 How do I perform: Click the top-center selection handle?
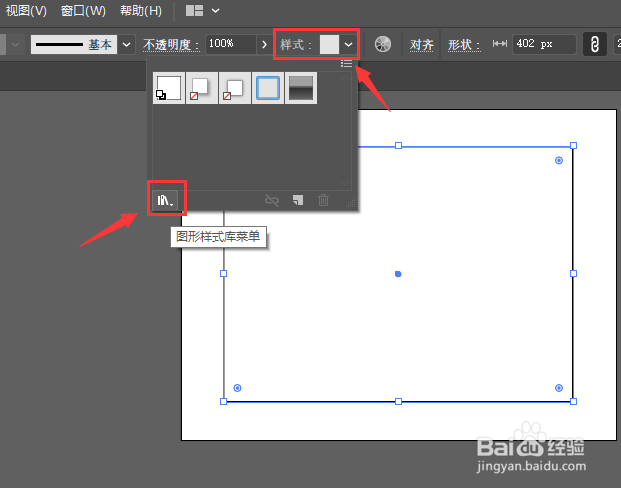(x=398, y=146)
